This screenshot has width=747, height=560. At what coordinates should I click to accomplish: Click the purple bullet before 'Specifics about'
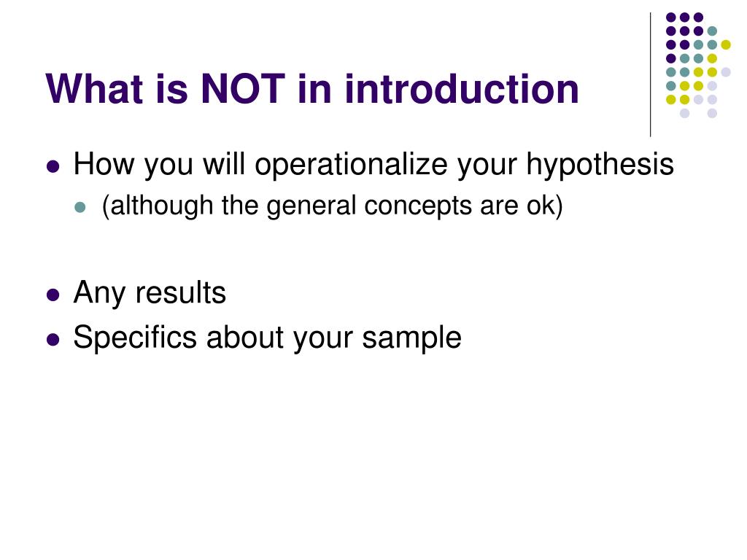pyautogui.click(x=53, y=340)
